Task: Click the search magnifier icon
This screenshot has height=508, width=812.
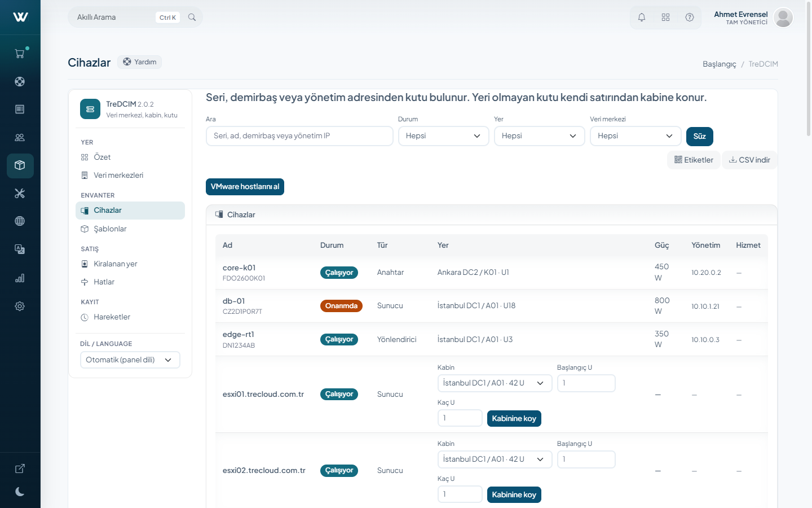Action: (192, 17)
